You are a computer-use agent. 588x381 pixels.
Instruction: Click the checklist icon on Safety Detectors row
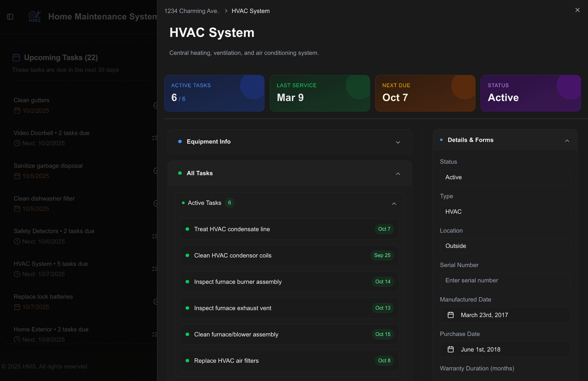click(x=154, y=236)
